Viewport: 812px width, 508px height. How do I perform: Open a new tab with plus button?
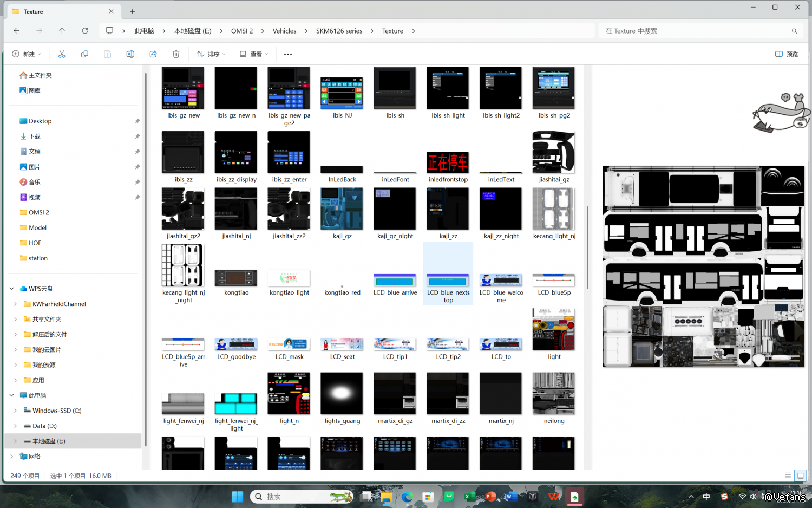click(132, 11)
